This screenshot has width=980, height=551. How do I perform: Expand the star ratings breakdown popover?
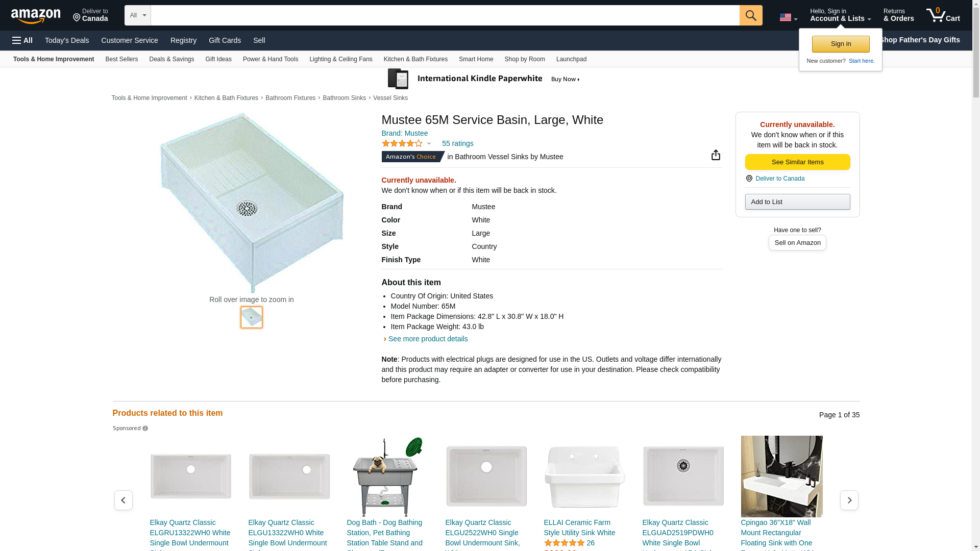[x=429, y=143]
